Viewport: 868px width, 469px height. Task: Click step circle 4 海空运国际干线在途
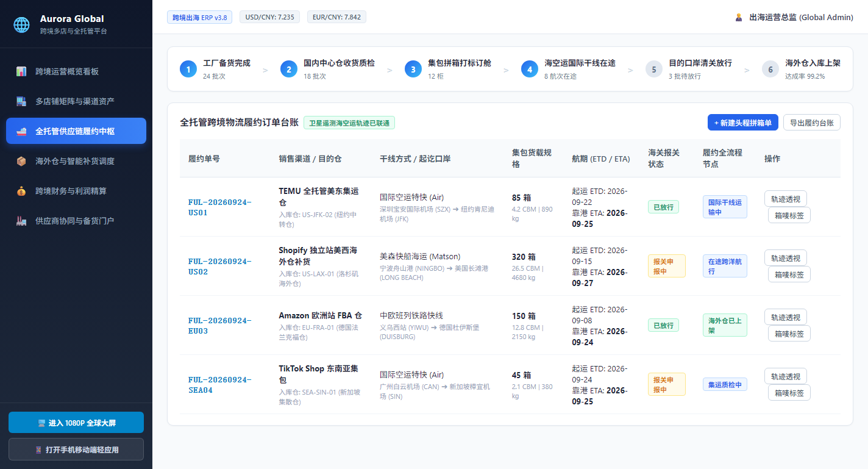(530, 69)
